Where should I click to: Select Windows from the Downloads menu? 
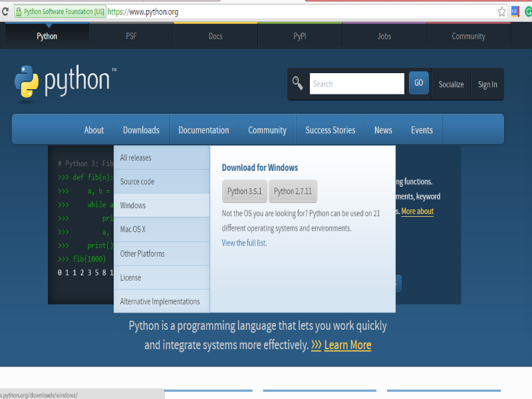click(132, 205)
